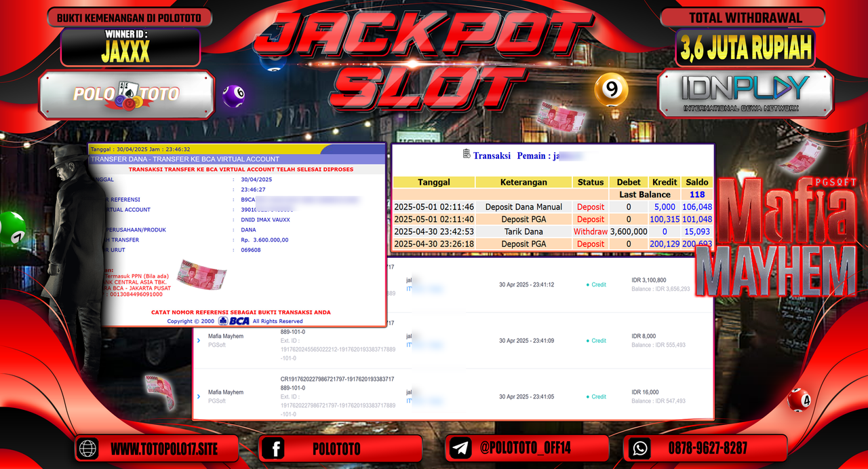
Task: Click the Balance : IDR 3,656,293 text
Action: 660,288
